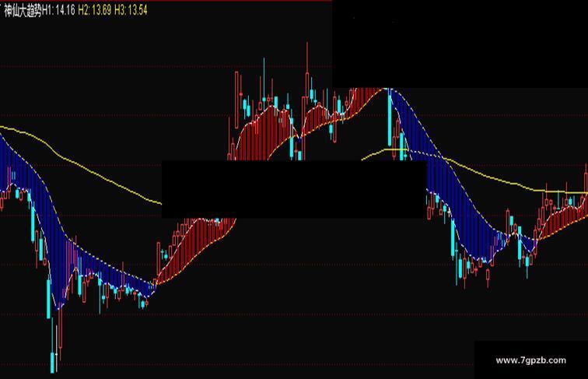The width and height of the screenshot is (588, 379).
Task: Click the indicator name 神仙大趋势
Action: point(23,10)
